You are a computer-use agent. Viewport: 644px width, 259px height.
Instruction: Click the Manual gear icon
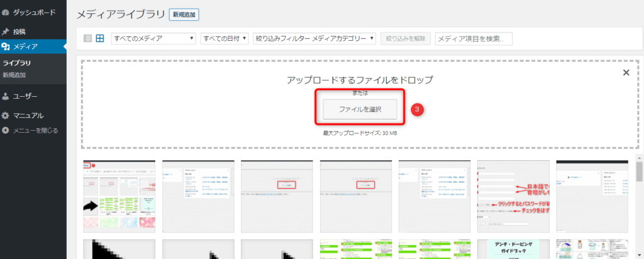point(6,116)
